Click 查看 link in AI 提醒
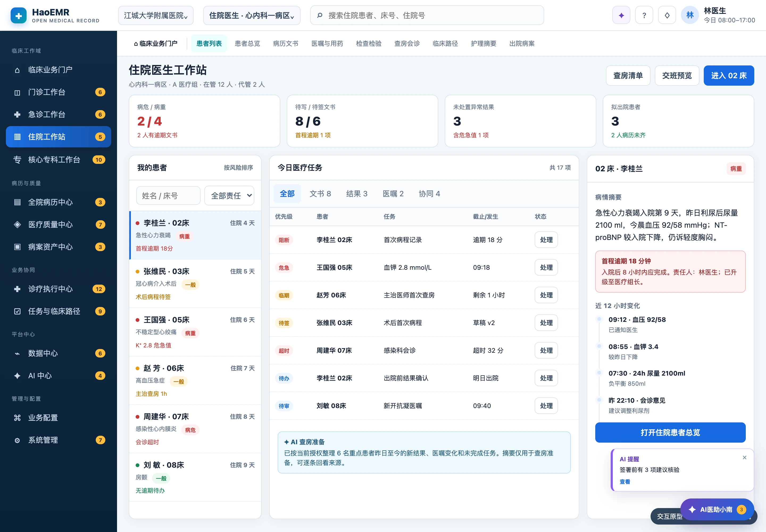Image resolution: width=766 pixels, height=532 pixels. tap(625, 482)
